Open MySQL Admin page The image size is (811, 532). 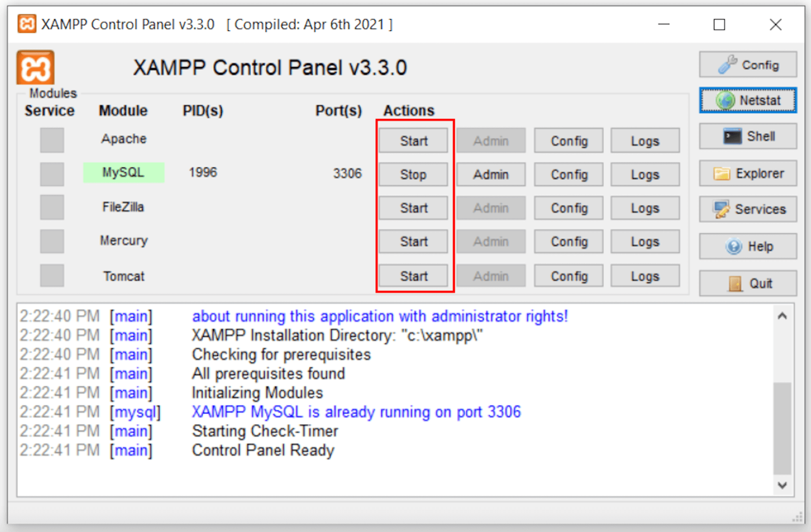click(x=490, y=174)
